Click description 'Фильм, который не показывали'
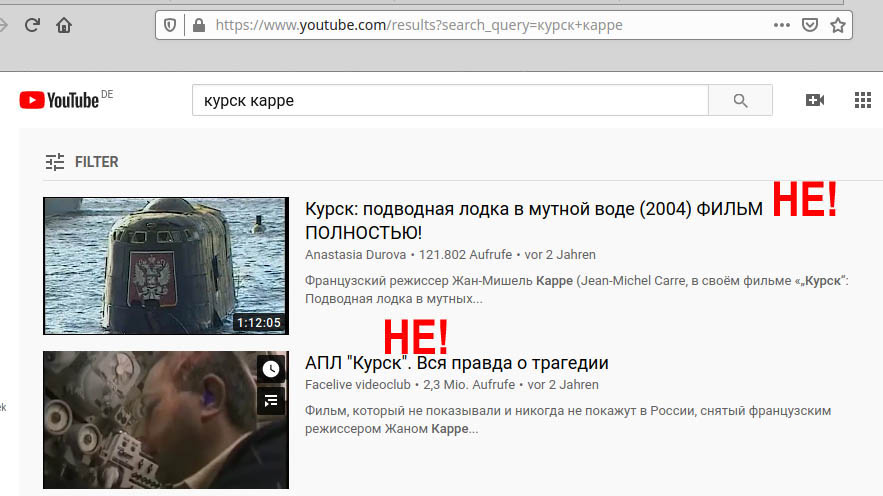Image resolution: width=883 pixels, height=496 pixels. (x=568, y=419)
